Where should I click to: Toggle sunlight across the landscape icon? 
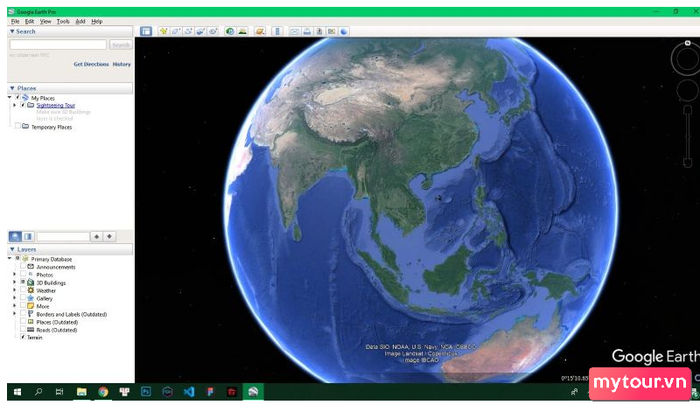pyautogui.click(x=242, y=31)
